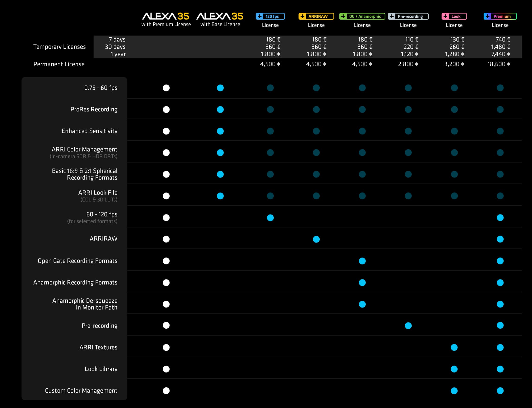Click the ARRI Textures feature label

(99, 347)
